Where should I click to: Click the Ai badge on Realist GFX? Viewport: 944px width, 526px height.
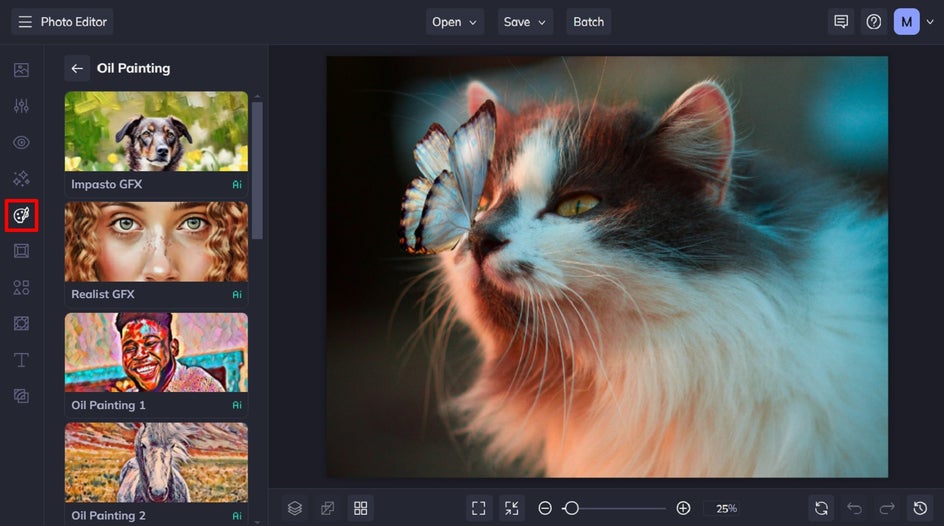point(237,295)
